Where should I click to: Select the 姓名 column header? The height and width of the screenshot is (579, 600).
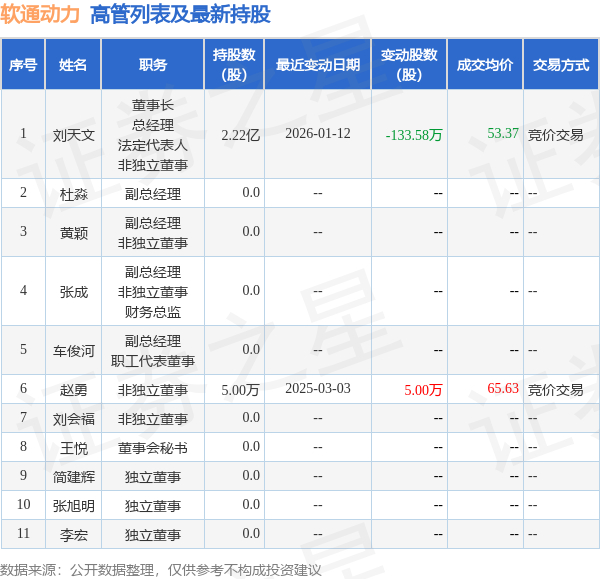[x=73, y=65]
